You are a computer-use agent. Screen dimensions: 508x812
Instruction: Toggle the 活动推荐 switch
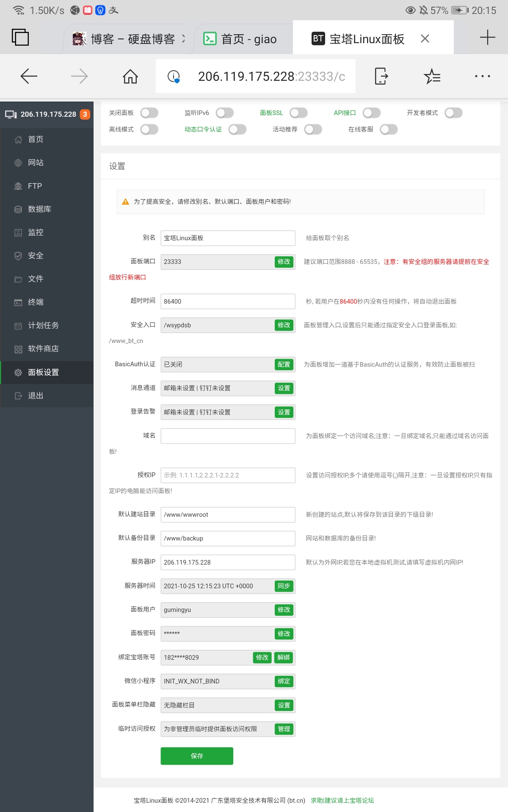[313, 129]
